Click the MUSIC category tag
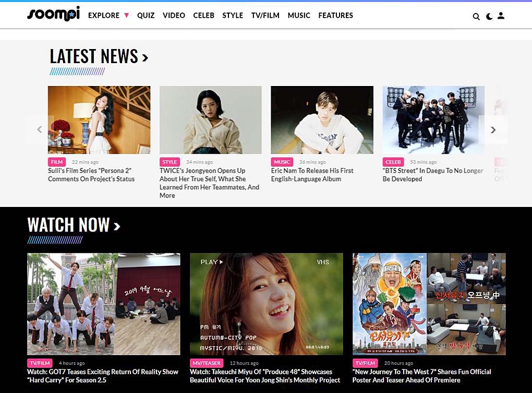532x393 pixels. pyautogui.click(x=282, y=162)
